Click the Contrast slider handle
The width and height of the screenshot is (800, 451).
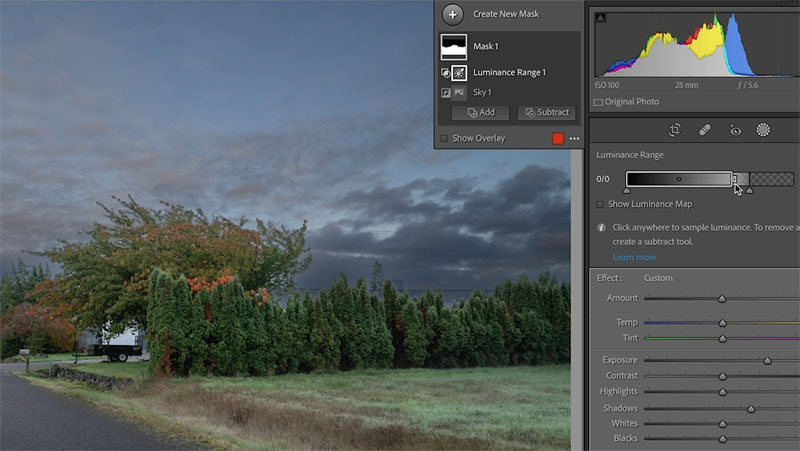(x=722, y=377)
